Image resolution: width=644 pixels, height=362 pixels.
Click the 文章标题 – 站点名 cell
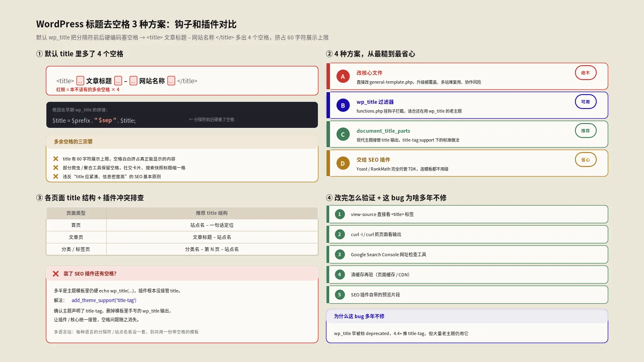point(212,237)
